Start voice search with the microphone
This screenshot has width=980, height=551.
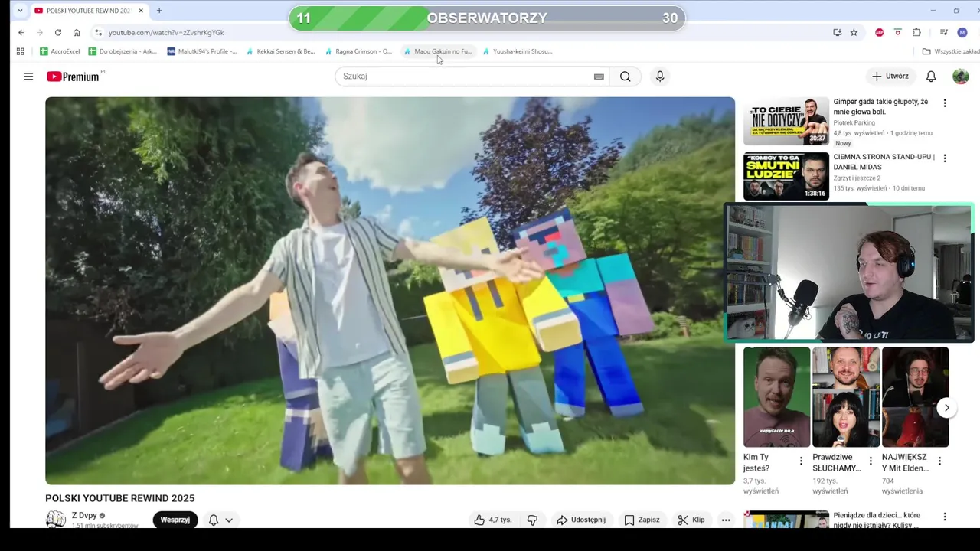pos(660,77)
